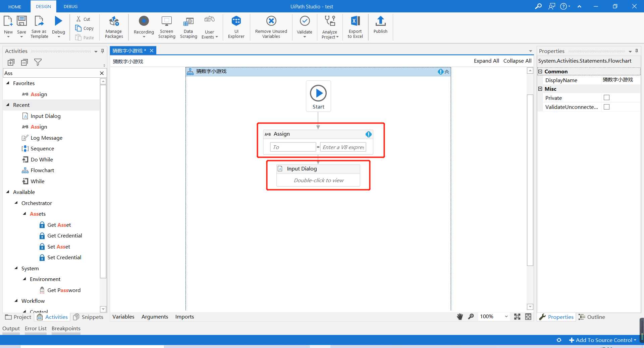Viewport: 644px width, 348px height.
Task: Clear the activities search box
Action: (102, 73)
